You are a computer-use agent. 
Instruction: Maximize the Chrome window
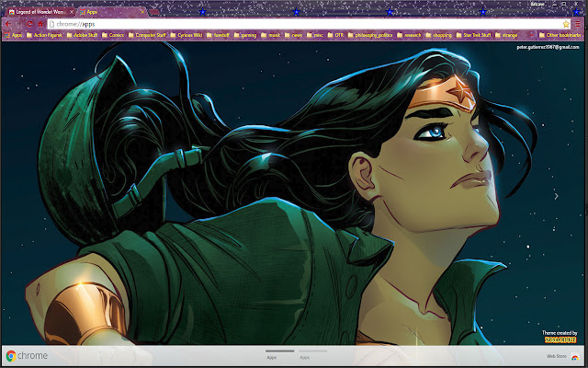tap(564, 4)
